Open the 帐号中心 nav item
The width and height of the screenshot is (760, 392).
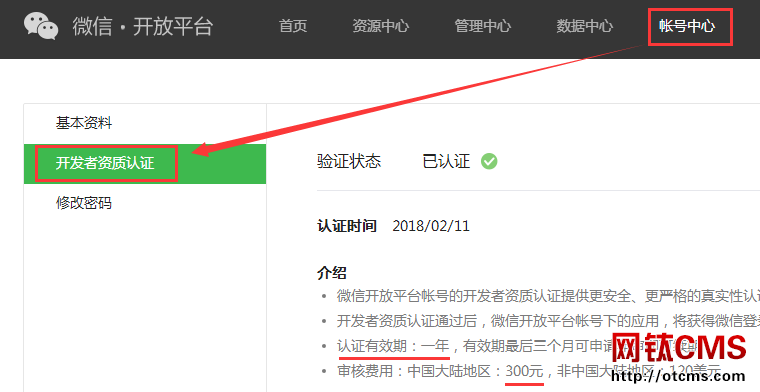pos(686,26)
